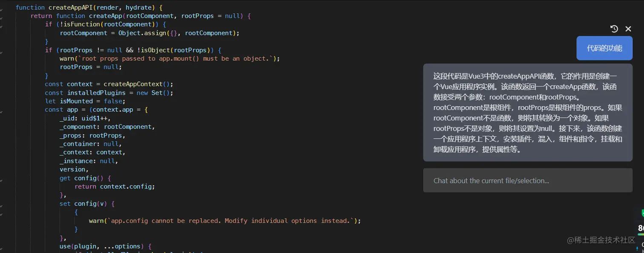Click the _instance: null property

89,161
